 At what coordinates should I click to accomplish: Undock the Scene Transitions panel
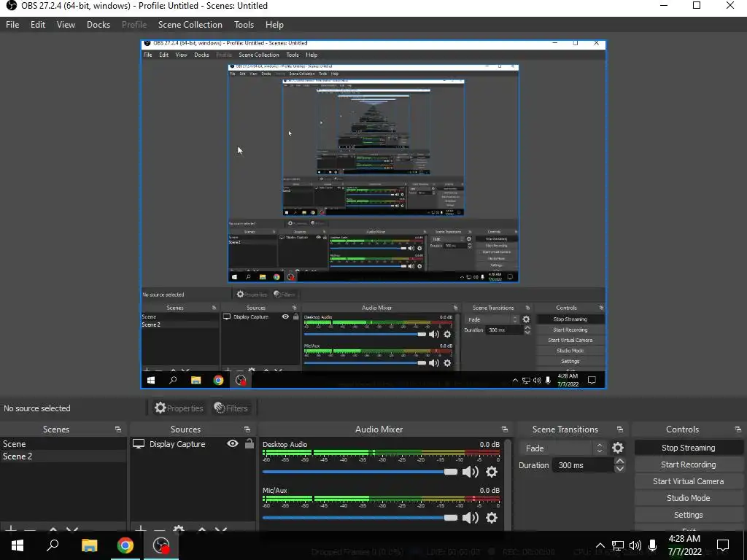click(620, 429)
